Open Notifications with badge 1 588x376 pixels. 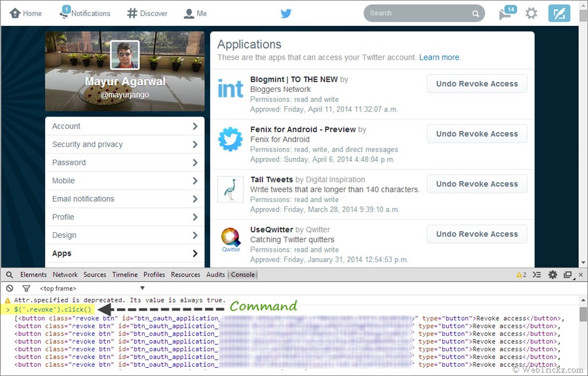click(85, 13)
